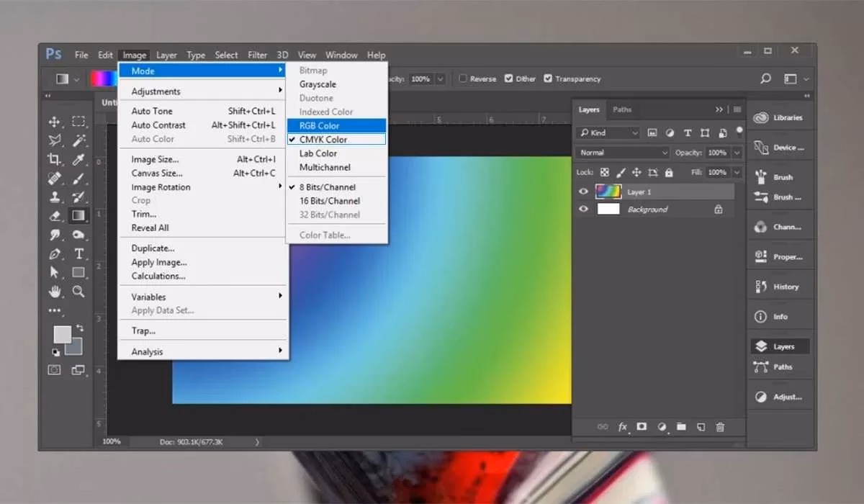Select the Clone Stamp tool
This screenshot has width=864, height=504.
[54, 196]
